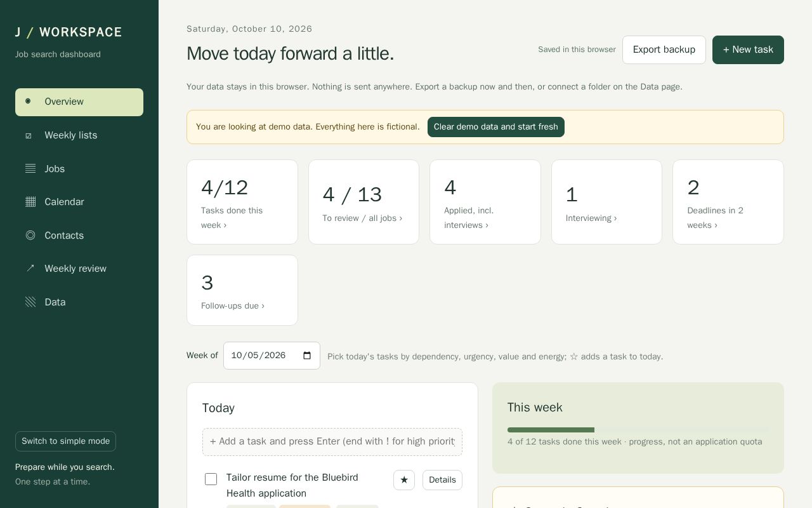Click the This week progress bar

tap(638, 430)
